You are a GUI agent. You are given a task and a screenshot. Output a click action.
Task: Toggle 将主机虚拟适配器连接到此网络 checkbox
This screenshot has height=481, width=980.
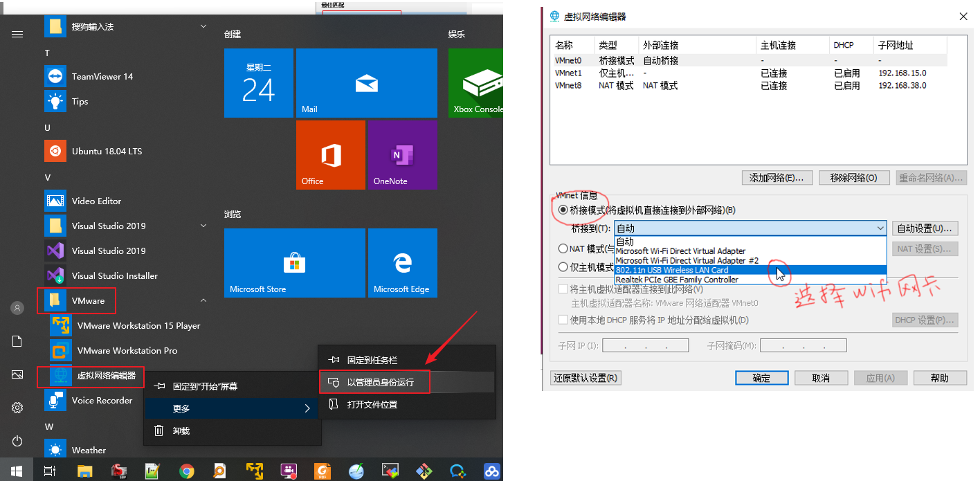click(x=563, y=289)
